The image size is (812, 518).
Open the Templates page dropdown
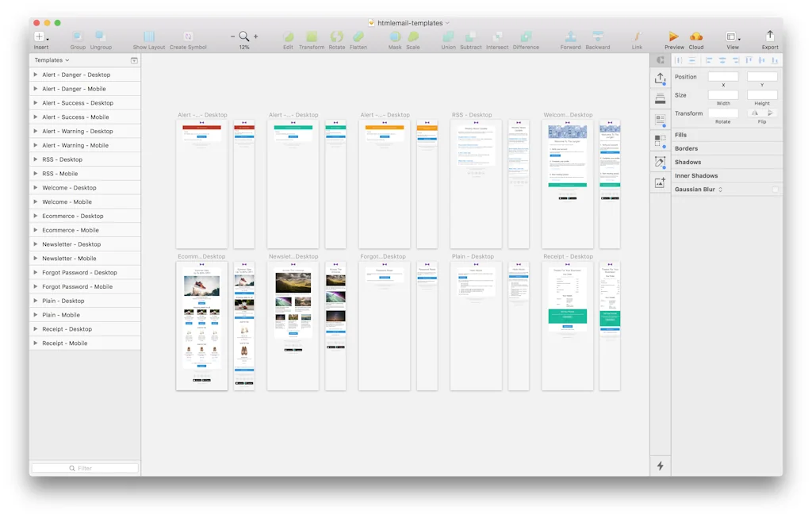tap(52, 59)
